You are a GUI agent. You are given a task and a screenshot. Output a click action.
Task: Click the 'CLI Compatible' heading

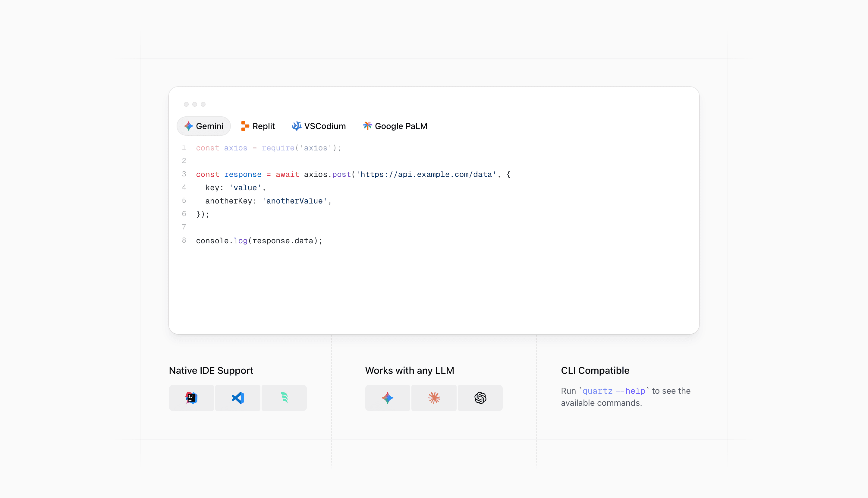pos(595,370)
